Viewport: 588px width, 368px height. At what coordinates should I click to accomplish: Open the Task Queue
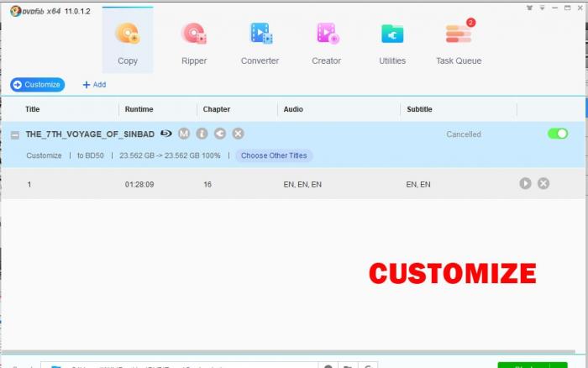(459, 40)
